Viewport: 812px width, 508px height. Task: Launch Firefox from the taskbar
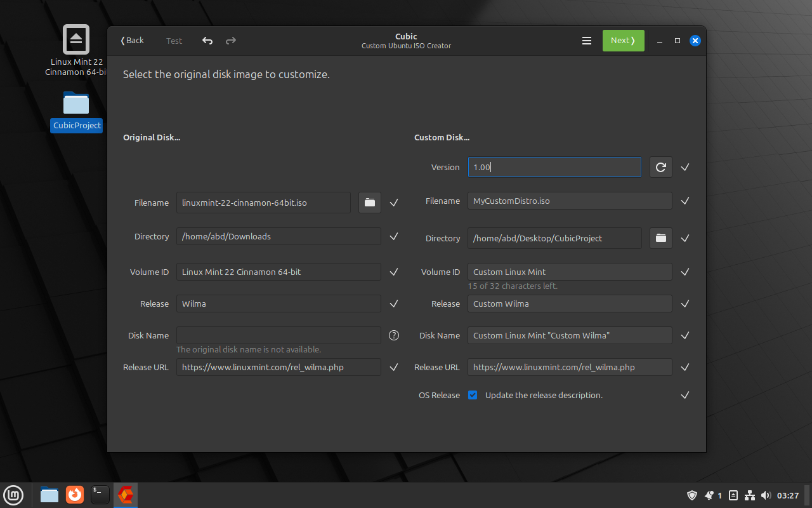[75, 495]
